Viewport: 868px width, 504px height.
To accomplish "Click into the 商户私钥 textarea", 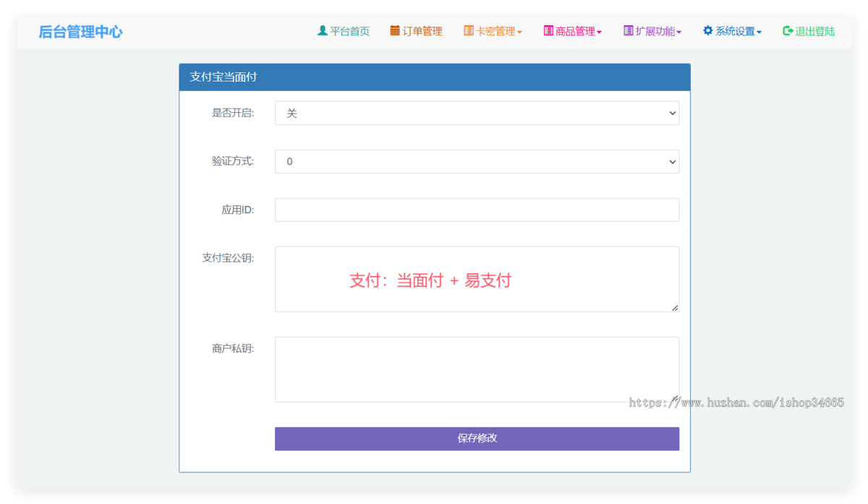I will tap(477, 370).
